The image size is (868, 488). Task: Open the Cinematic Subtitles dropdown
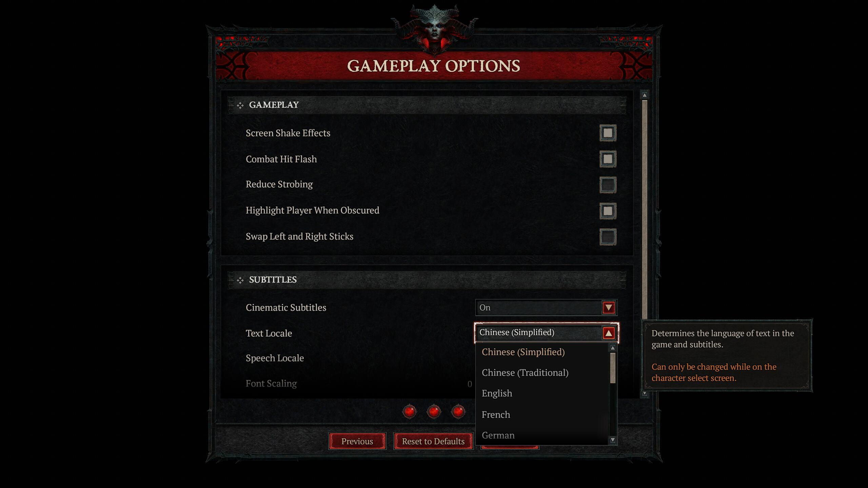click(x=609, y=307)
